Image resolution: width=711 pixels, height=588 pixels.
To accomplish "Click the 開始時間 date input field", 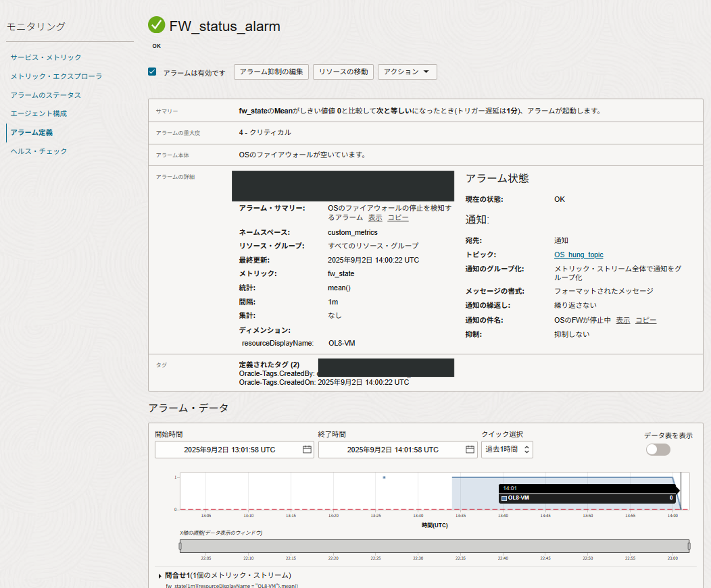I will (x=229, y=449).
